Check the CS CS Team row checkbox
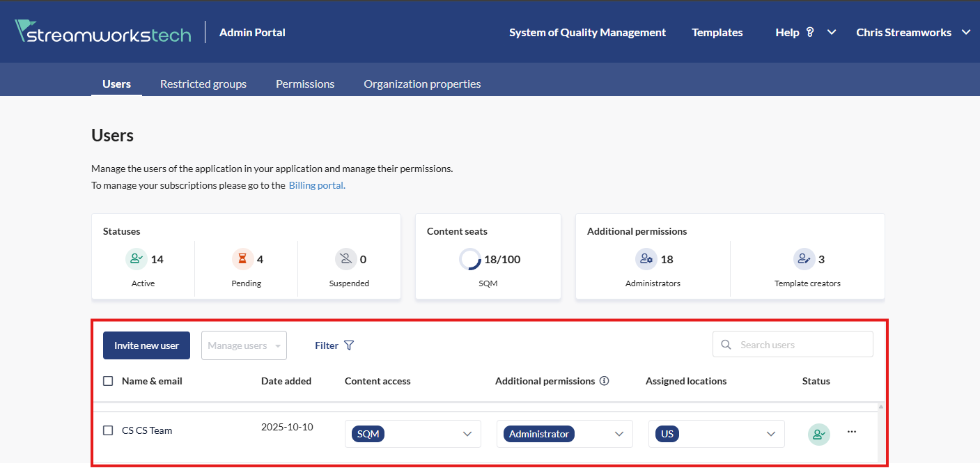980x468 pixels. point(108,430)
